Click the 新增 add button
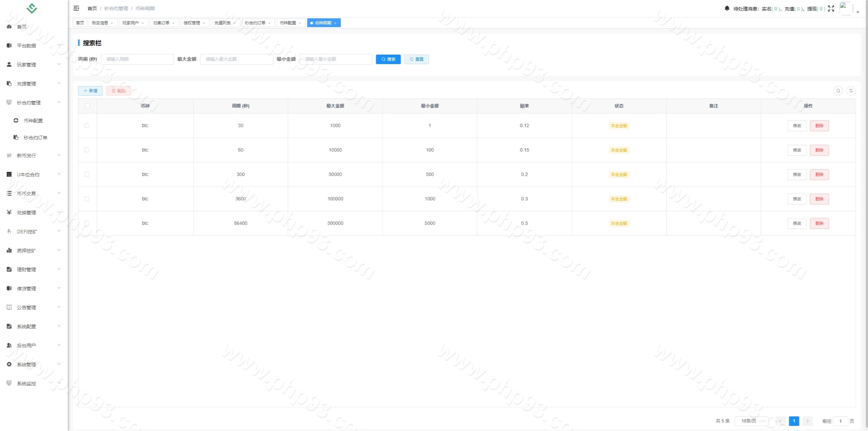The width and height of the screenshot is (868, 431). (90, 91)
